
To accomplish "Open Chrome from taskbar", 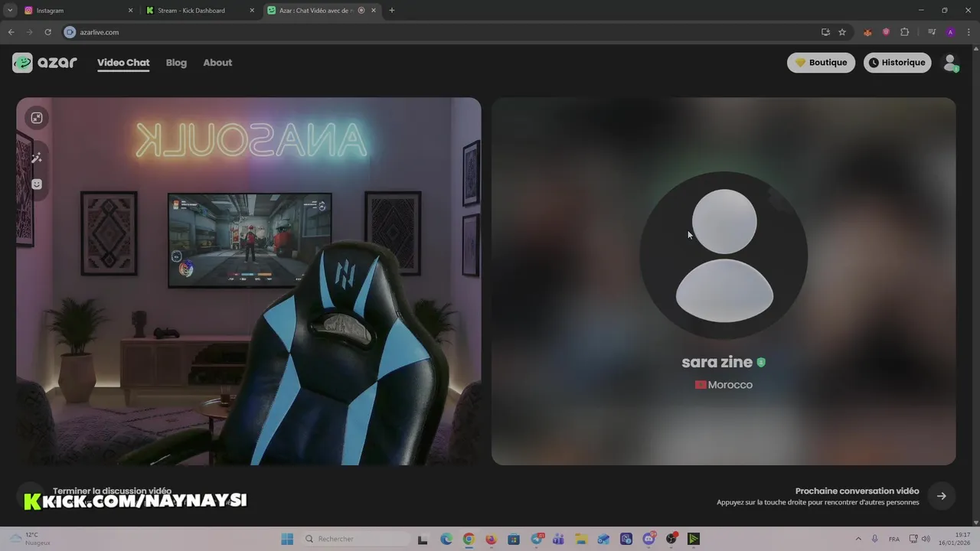I will click(x=469, y=539).
